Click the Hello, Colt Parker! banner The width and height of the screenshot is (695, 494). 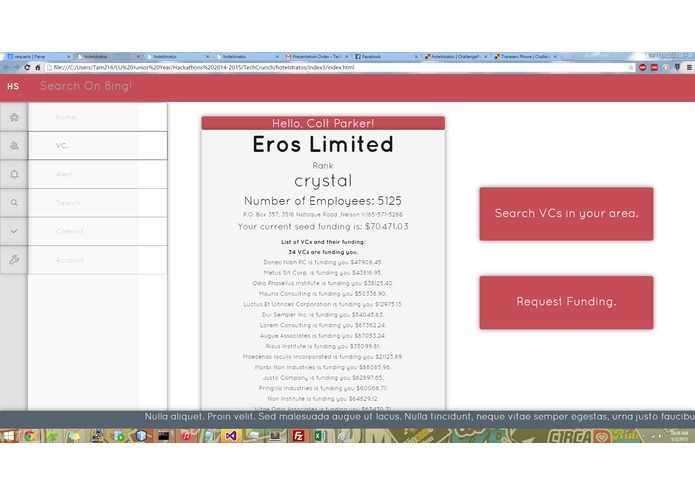[323, 123]
